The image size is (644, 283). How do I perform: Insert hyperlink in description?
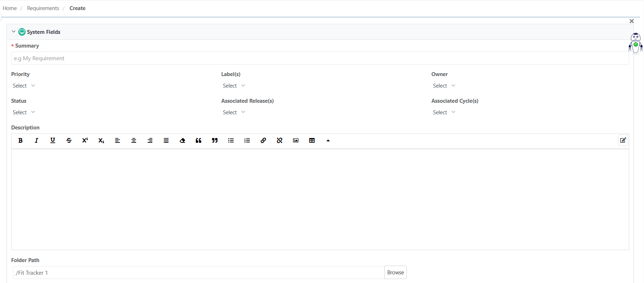tap(263, 141)
